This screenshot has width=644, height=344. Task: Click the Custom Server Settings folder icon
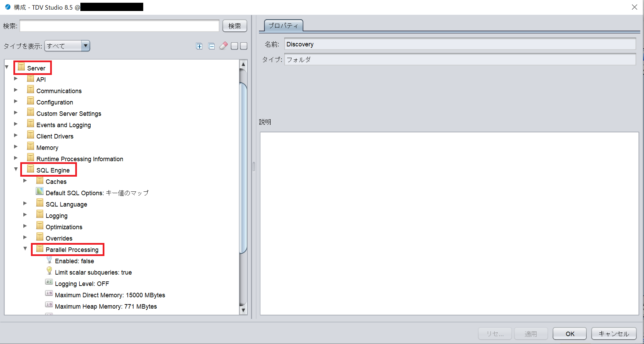pyautogui.click(x=31, y=112)
